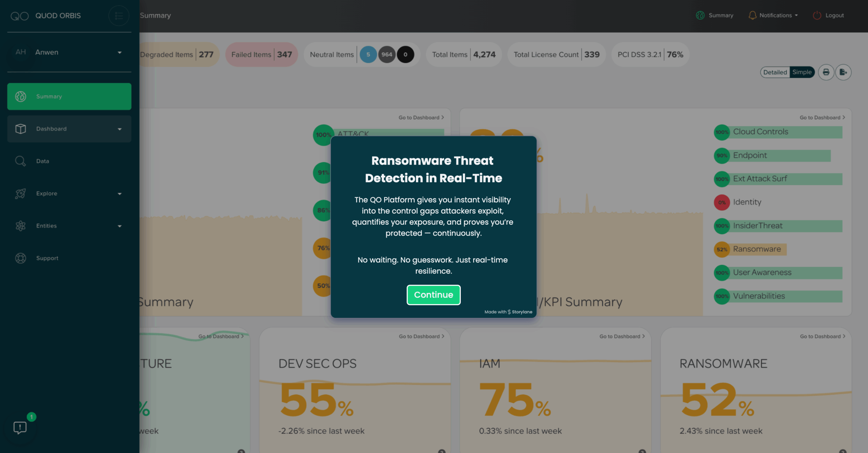Viewport: 868px width, 453px height.
Task: Click the Ransomware 52% progress bar
Action: click(x=756, y=249)
